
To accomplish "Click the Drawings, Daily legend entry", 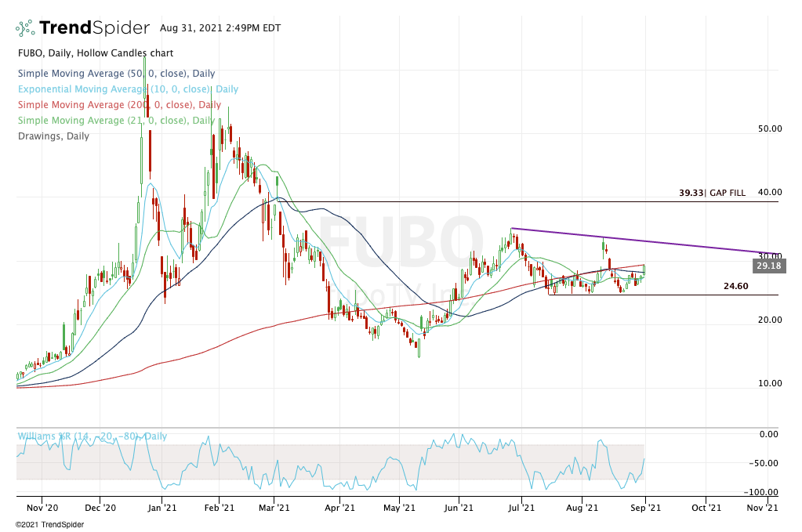I will pos(53,136).
